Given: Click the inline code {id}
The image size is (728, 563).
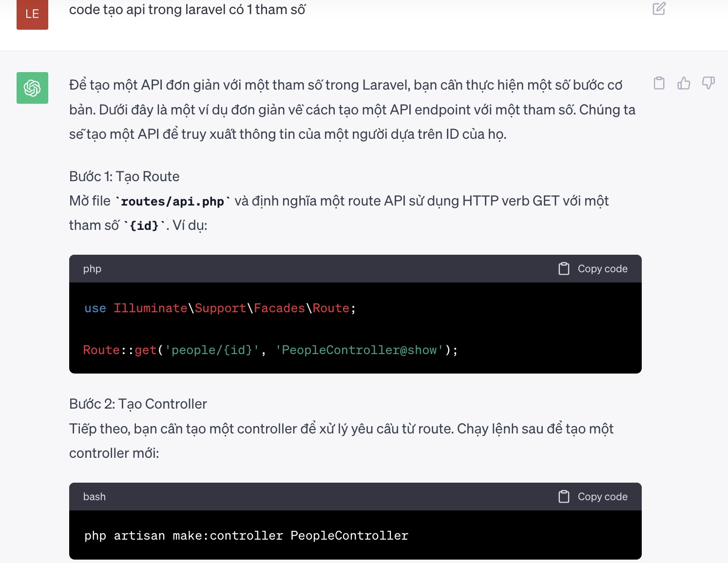Looking at the screenshot, I should 144,226.
